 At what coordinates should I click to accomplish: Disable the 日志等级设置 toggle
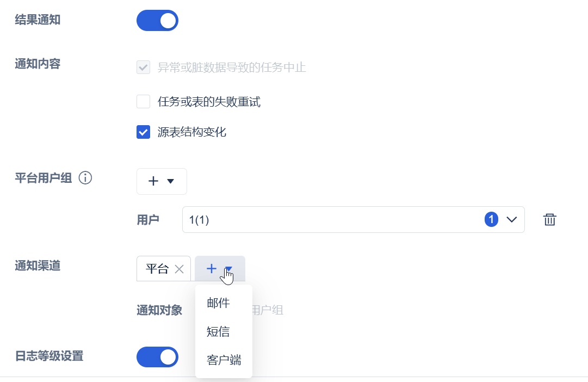(x=157, y=357)
